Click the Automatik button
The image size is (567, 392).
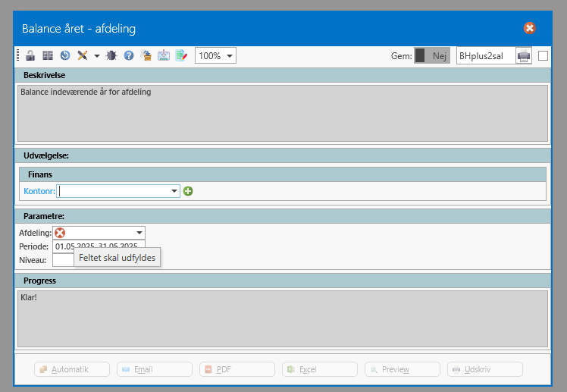72,369
